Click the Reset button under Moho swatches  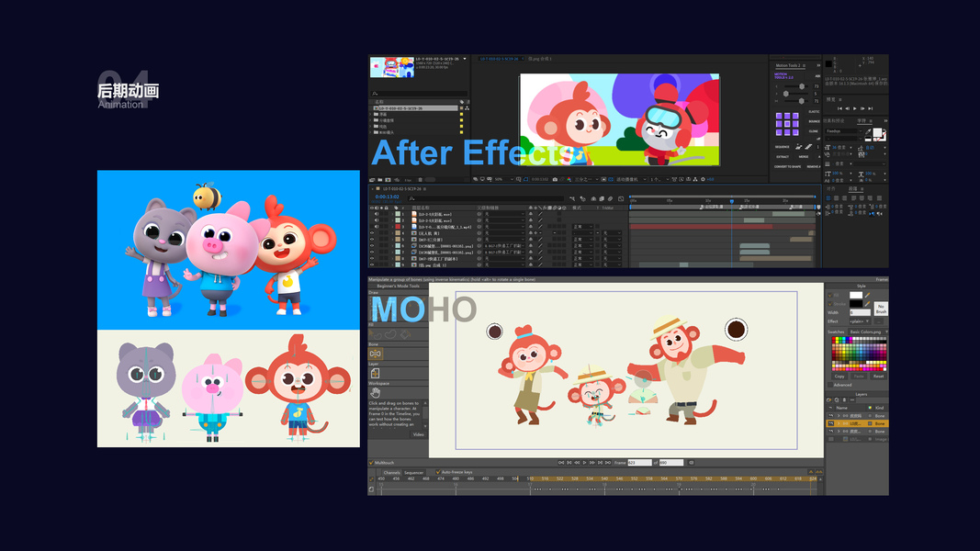pos(878,377)
